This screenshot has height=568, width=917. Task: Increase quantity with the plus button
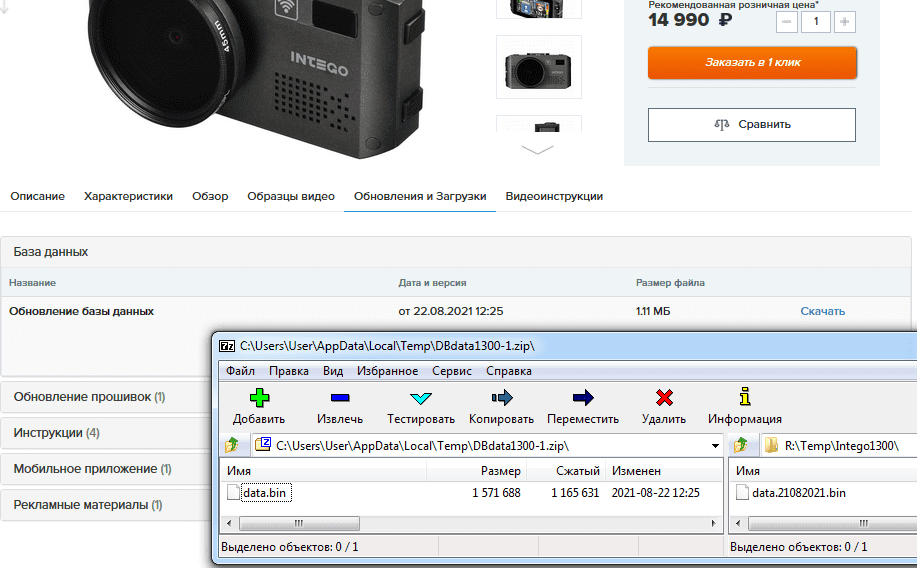pyautogui.click(x=844, y=22)
